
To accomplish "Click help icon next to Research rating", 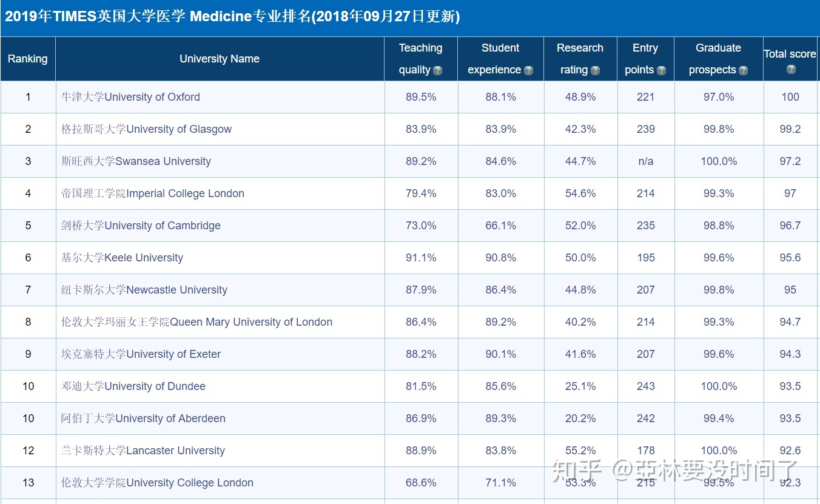I will (595, 70).
